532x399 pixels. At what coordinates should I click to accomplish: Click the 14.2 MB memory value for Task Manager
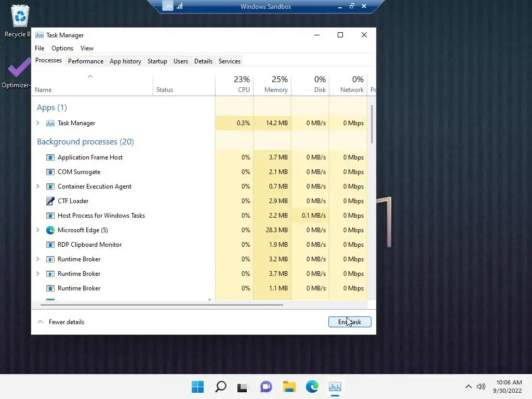tap(272, 123)
